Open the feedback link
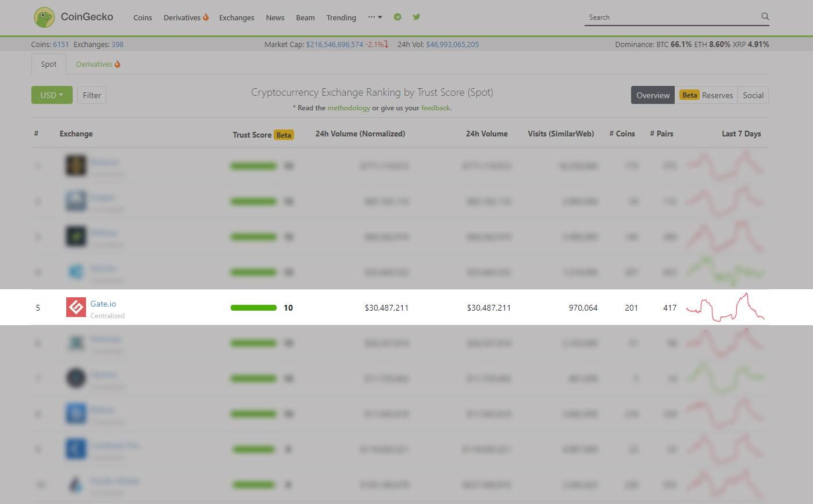 (x=435, y=108)
